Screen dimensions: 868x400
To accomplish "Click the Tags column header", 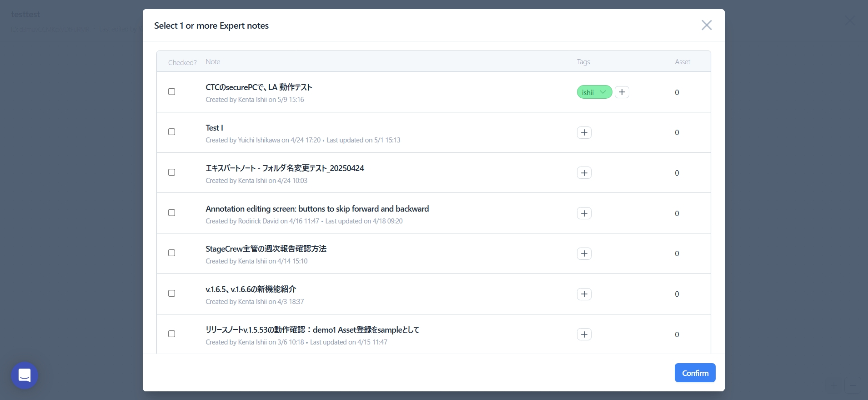I will pos(583,62).
